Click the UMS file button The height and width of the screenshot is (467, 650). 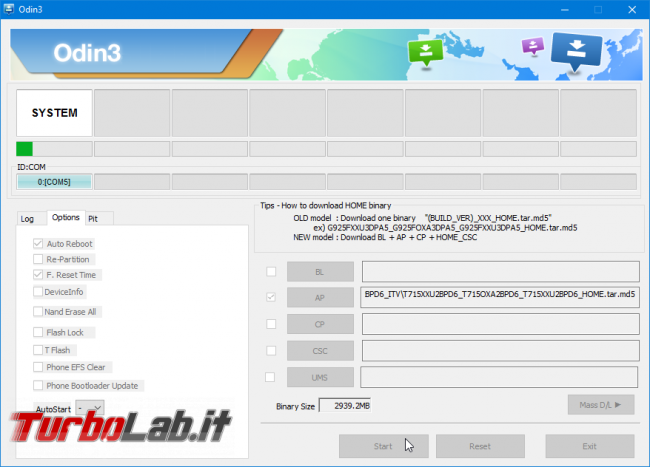click(320, 377)
